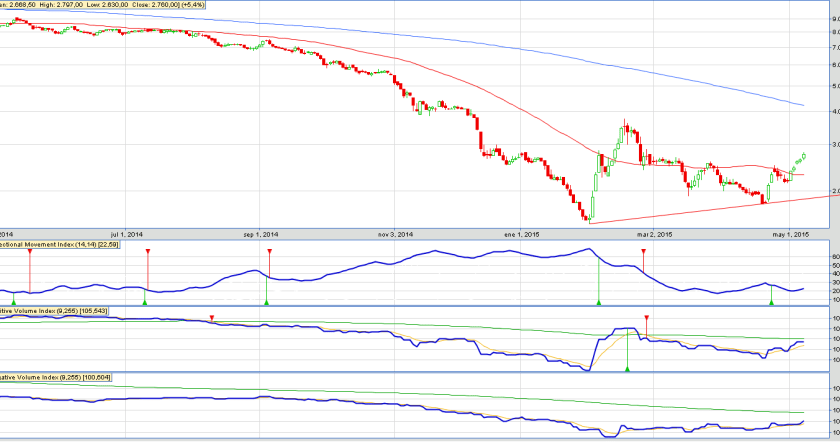Click the 60 level on Directional Movement scale
Screen dimensions: 840x444
click(833, 257)
